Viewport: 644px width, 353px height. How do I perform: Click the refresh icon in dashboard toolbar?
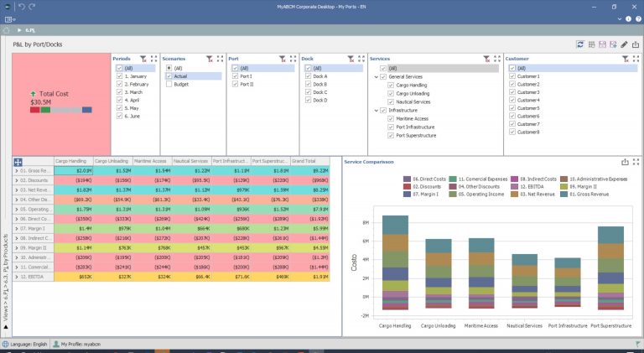click(x=579, y=44)
